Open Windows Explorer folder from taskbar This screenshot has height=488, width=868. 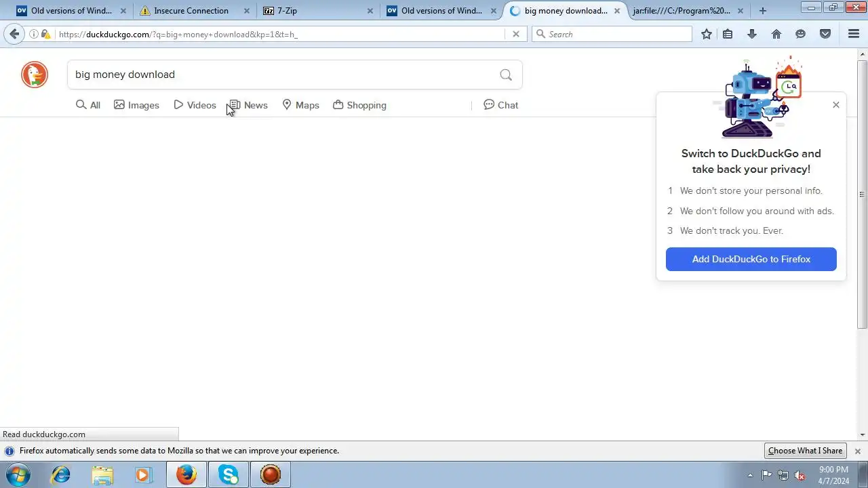coord(102,475)
